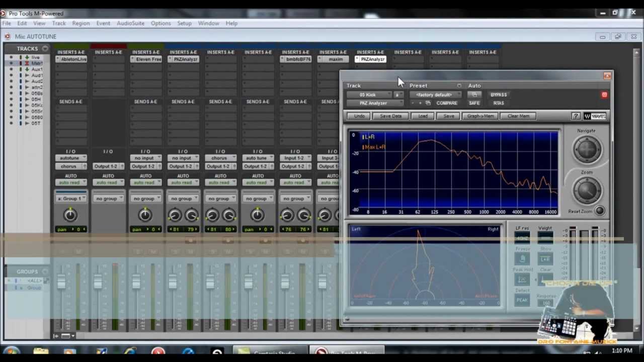Click the LF res 40Hz button
This screenshot has width=644, height=362.
click(x=522, y=238)
